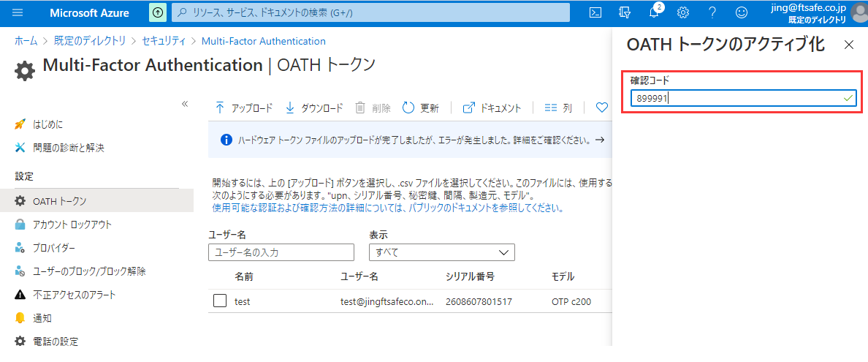Check the checkbox for test token row

point(220,301)
